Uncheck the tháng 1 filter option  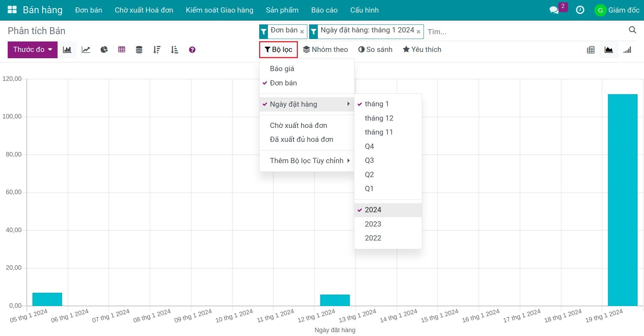[376, 104]
